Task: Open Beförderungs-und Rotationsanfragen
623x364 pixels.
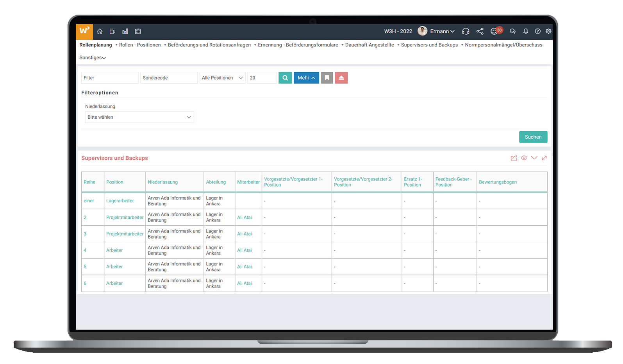Action: 209,45
